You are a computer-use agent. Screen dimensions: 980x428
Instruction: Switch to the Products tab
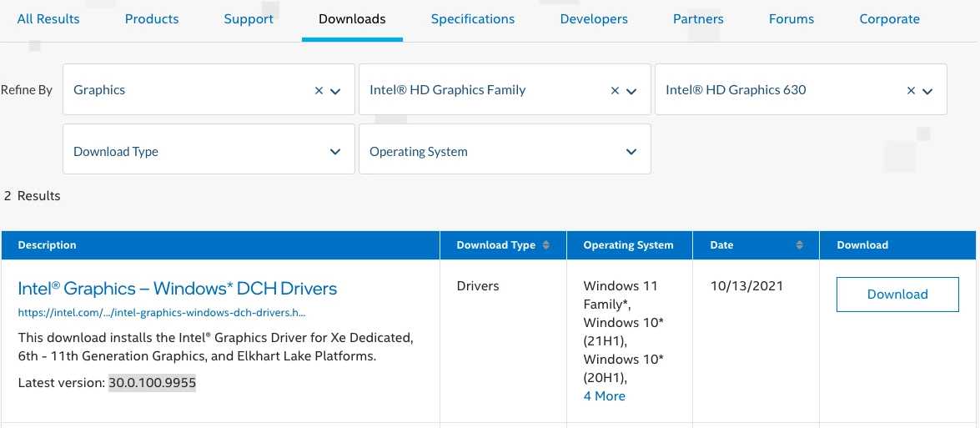[x=152, y=18]
